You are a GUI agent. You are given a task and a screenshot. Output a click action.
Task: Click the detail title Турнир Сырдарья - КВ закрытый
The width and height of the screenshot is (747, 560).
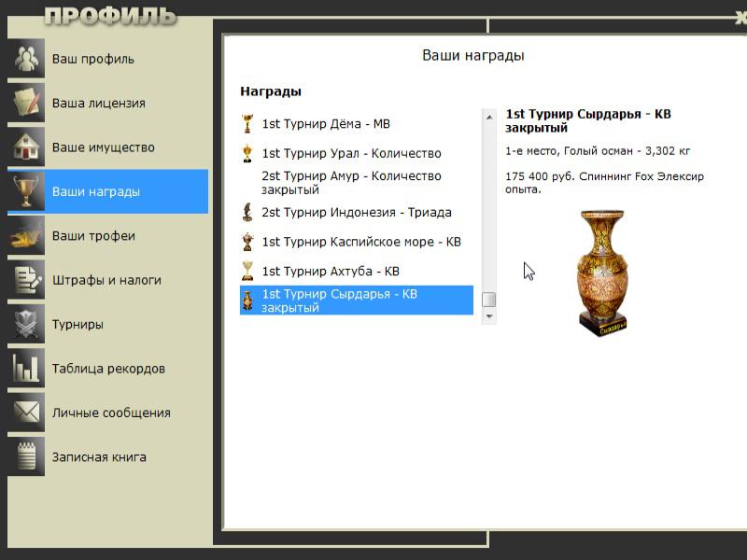(x=588, y=121)
